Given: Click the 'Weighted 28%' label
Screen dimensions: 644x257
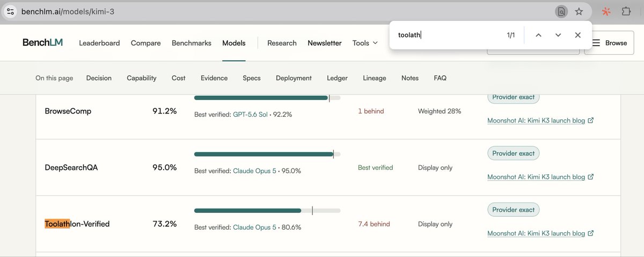Looking at the screenshot, I should (440, 111).
